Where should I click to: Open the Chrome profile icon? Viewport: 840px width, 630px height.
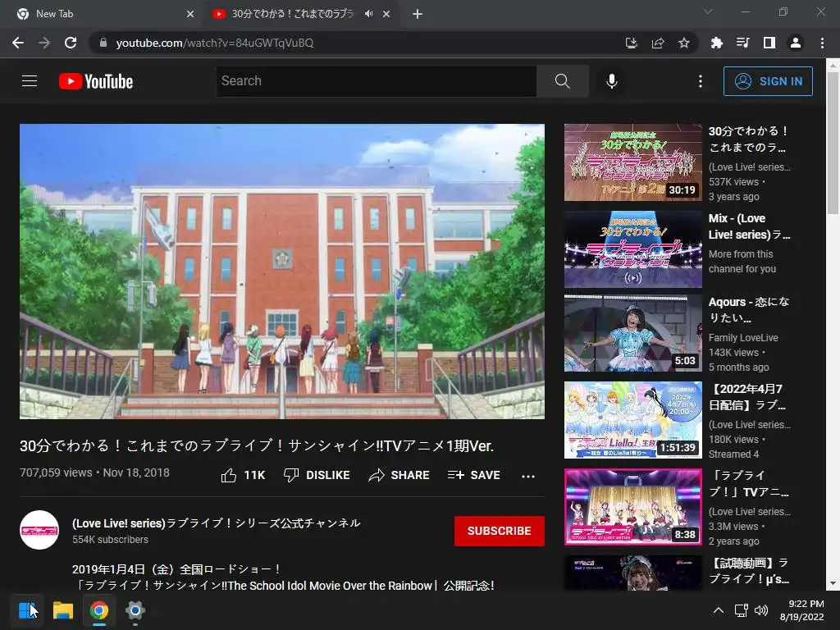(x=796, y=43)
